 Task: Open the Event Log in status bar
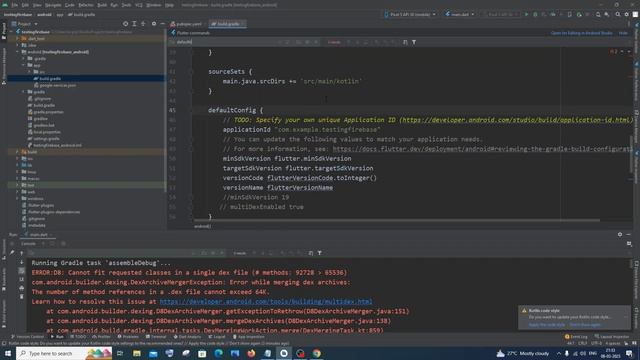tap(576, 337)
